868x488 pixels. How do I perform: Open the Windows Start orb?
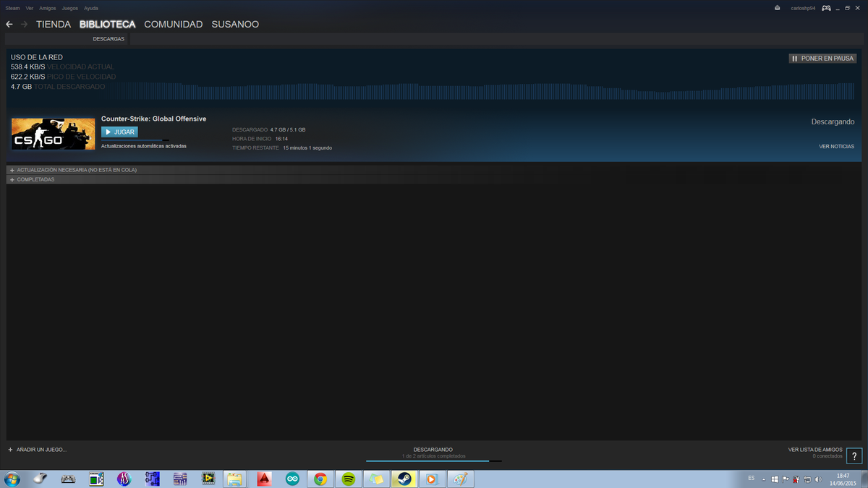pyautogui.click(x=12, y=479)
